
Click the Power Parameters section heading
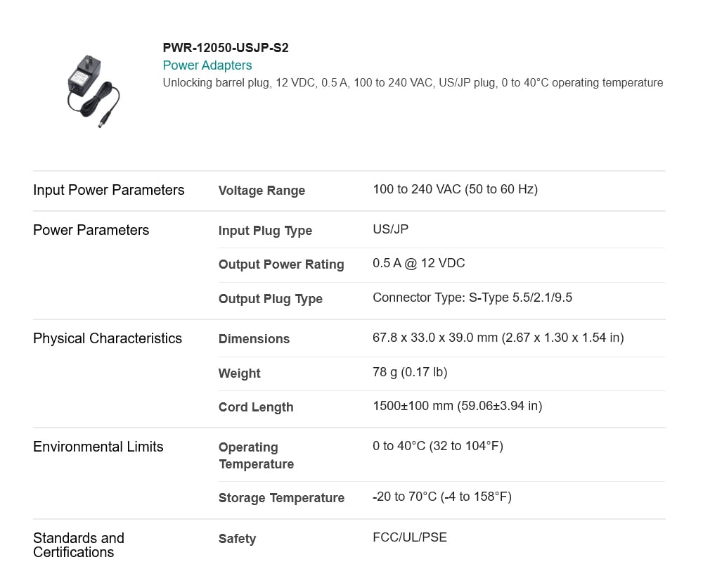91,229
